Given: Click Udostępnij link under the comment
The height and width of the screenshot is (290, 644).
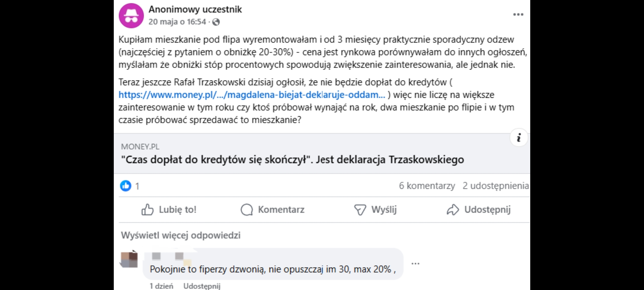Looking at the screenshot, I should [202, 286].
